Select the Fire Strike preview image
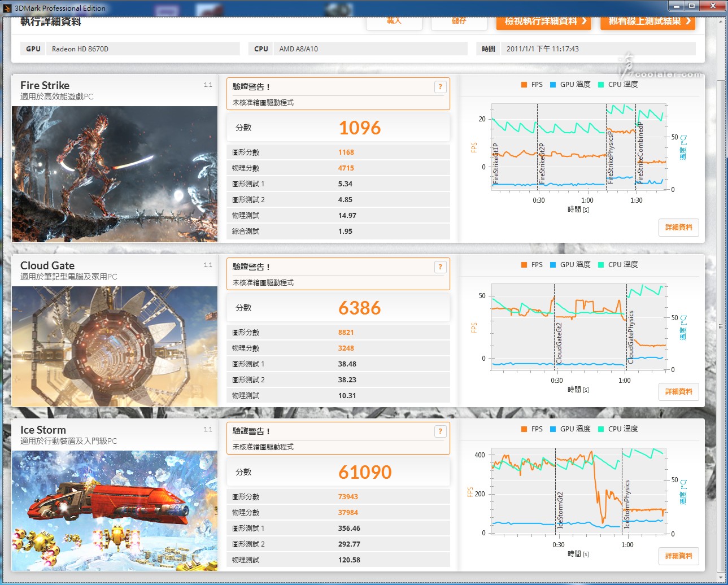 tap(115, 174)
